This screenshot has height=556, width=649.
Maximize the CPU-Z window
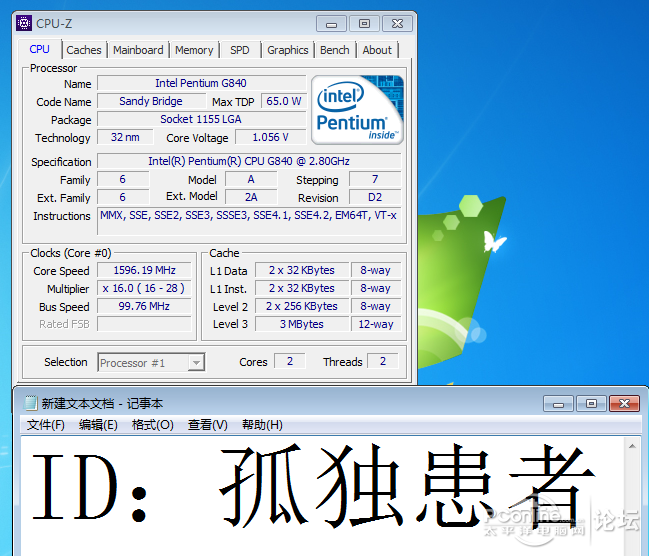[364, 24]
